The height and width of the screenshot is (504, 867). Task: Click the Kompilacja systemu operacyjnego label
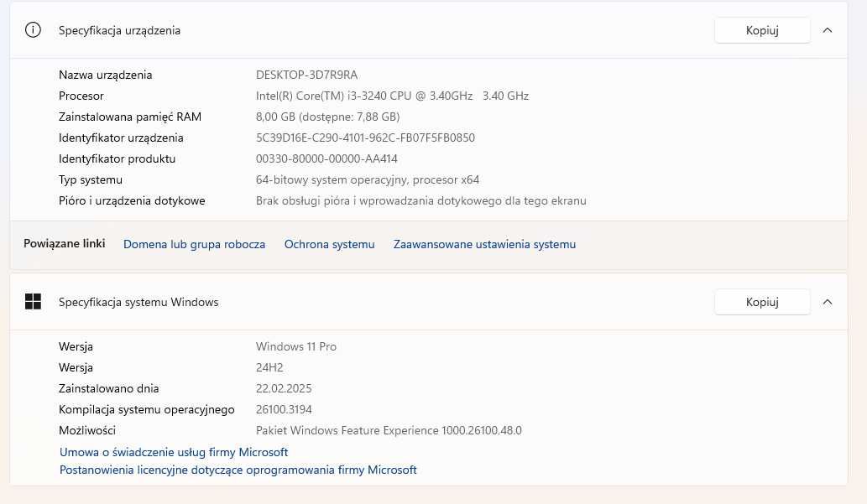(x=147, y=409)
